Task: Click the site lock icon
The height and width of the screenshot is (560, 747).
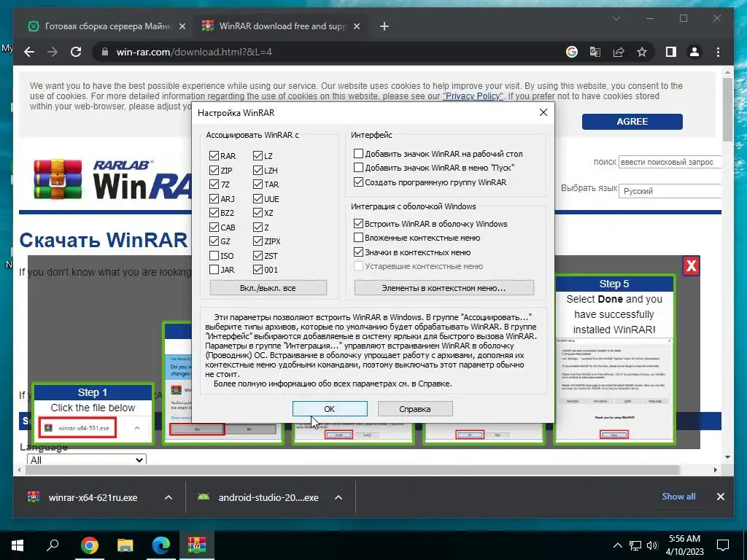Action: pos(105,52)
